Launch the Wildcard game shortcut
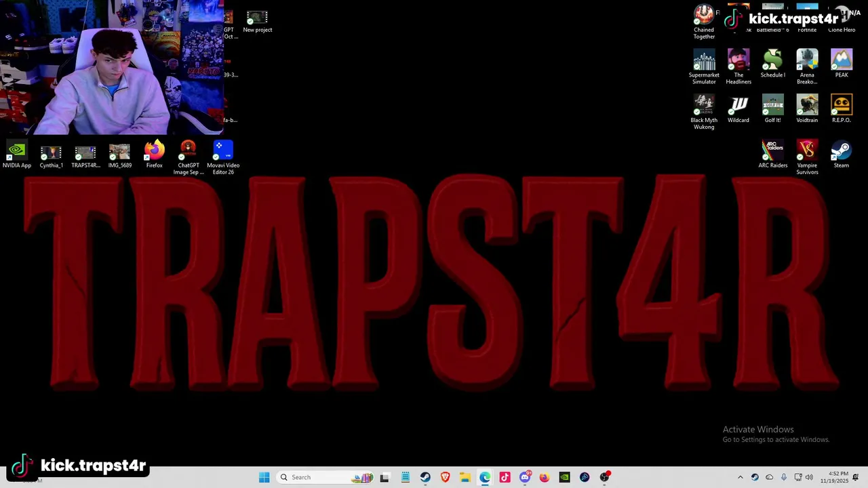868x488 pixels. (x=738, y=109)
